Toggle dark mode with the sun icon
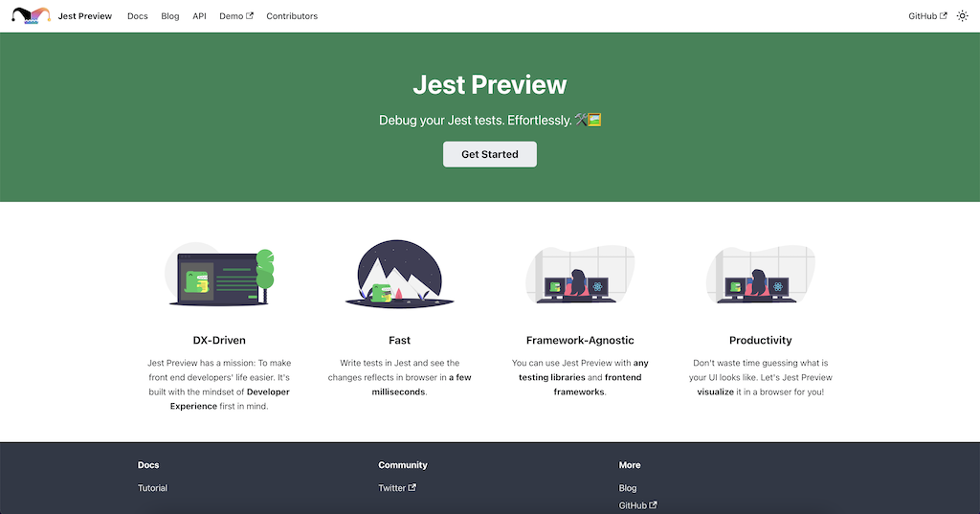This screenshot has width=980, height=514. [963, 16]
